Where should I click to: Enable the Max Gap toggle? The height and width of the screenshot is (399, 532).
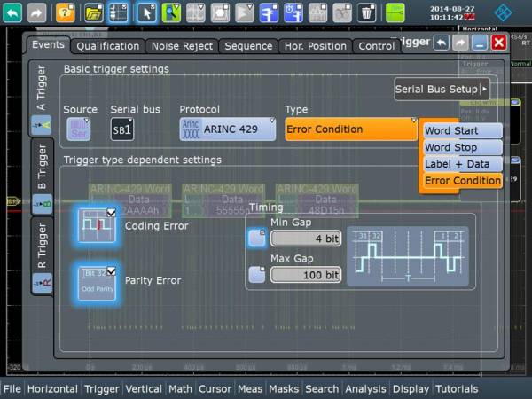click(257, 275)
